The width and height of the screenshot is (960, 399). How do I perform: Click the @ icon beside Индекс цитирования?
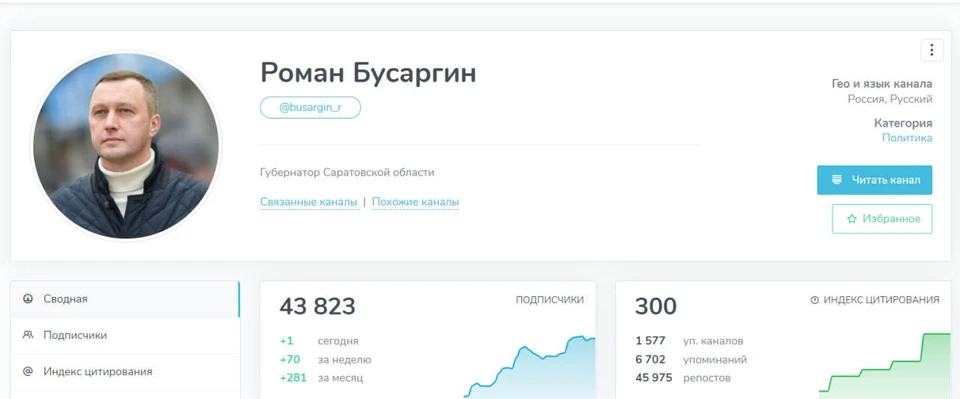28,371
